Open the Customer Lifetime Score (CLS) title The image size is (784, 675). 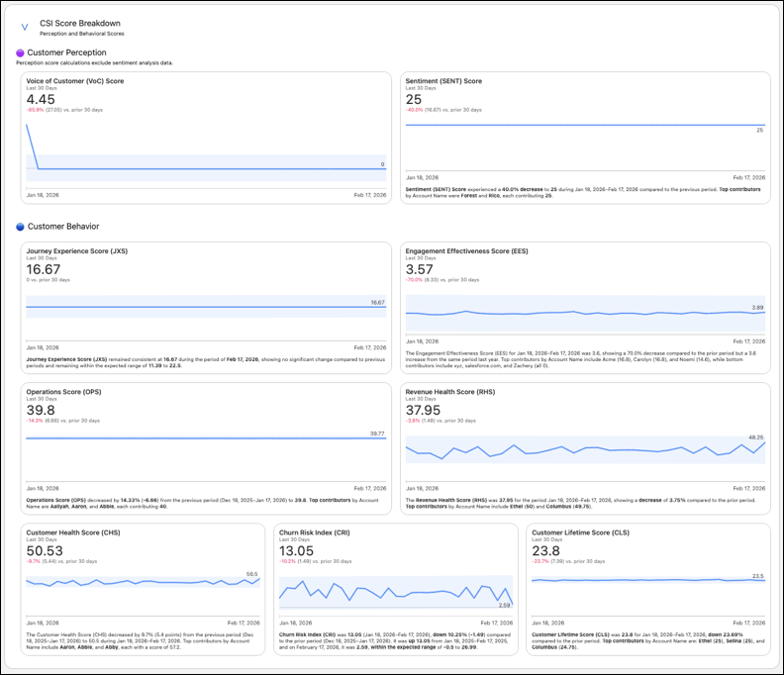pos(580,532)
